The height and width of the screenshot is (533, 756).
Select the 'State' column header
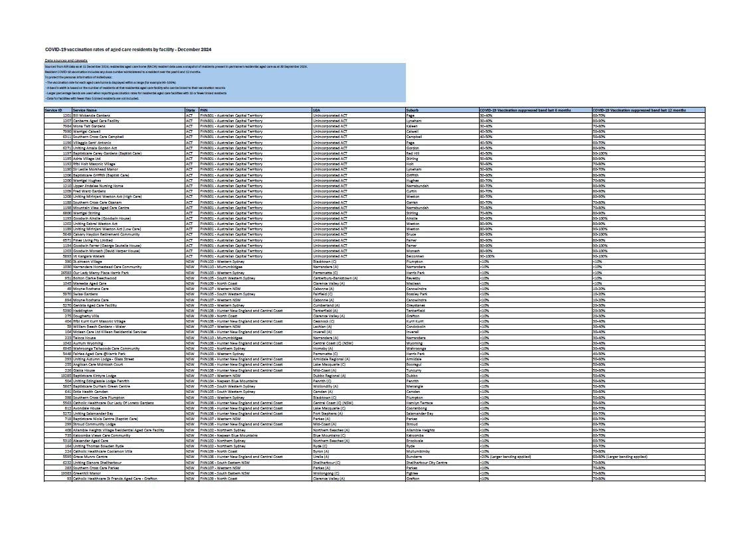[x=191, y=110]
